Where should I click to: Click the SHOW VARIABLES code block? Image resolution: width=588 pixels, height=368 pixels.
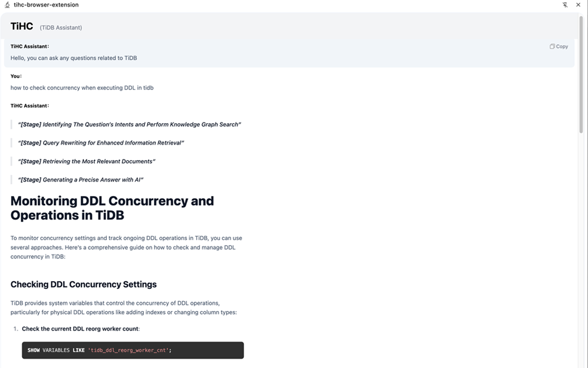tap(133, 350)
